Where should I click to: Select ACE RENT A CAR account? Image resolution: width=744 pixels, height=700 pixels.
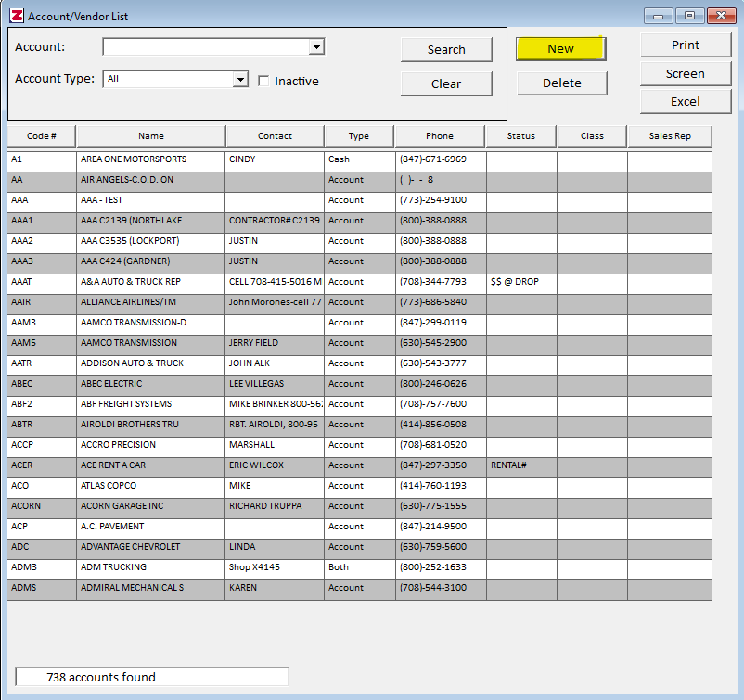pos(360,467)
